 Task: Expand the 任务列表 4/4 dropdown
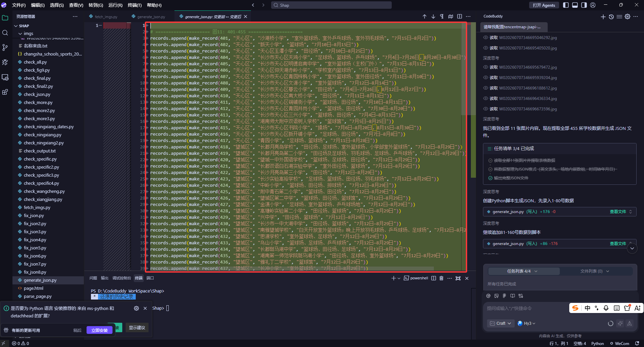[x=523, y=271]
